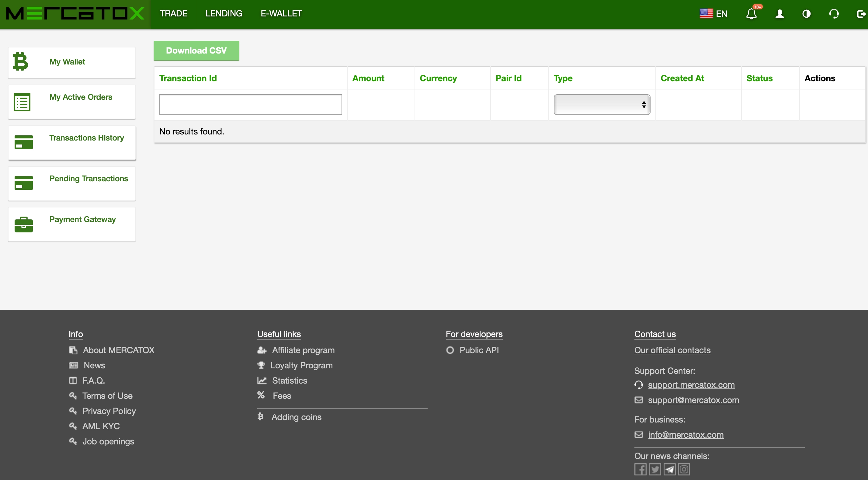Image resolution: width=868 pixels, height=480 pixels.
Task: Open the Instagram news channel icon
Action: tap(684, 469)
